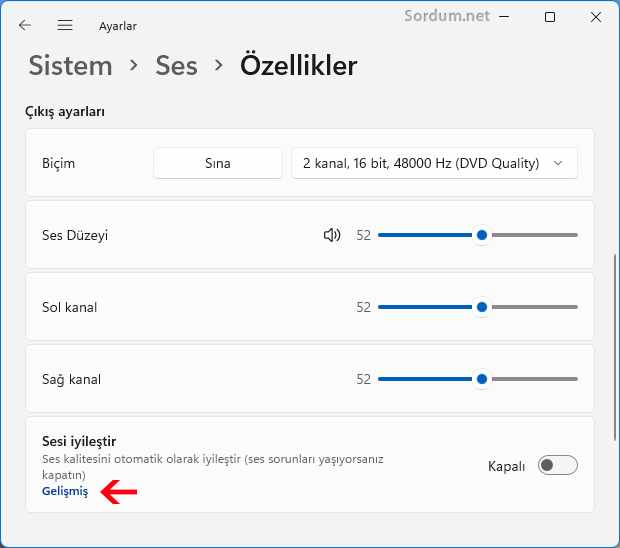
Task: Click the Biçim label
Action: tap(59, 163)
